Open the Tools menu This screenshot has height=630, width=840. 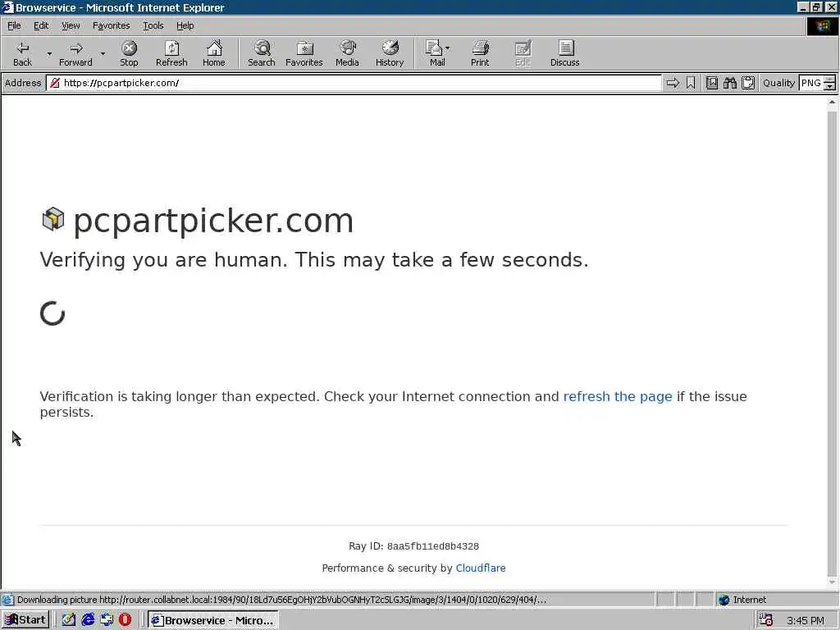pos(153,25)
